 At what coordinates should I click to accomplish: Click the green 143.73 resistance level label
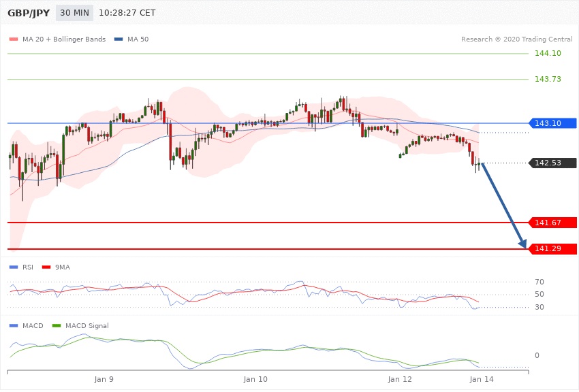(x=548, y=79)
